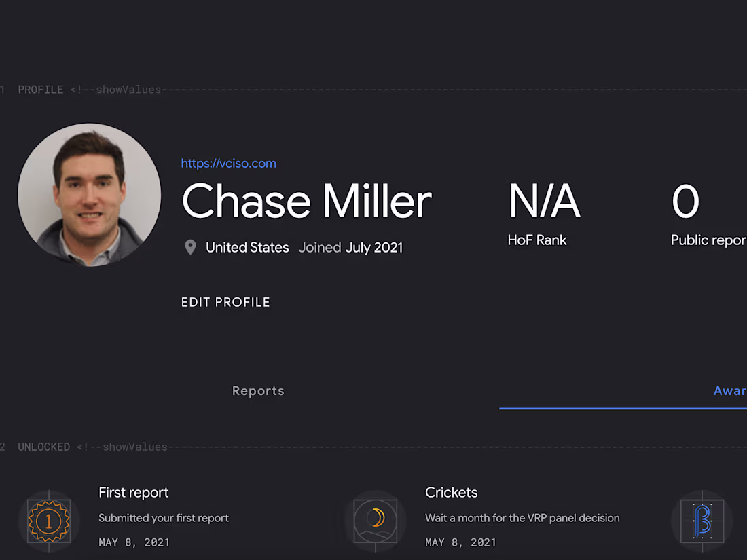The width and height of the screenshot is (747, 560).
Task: Click the N/A HoF Rank value
Action: click(x=543, y=200)
